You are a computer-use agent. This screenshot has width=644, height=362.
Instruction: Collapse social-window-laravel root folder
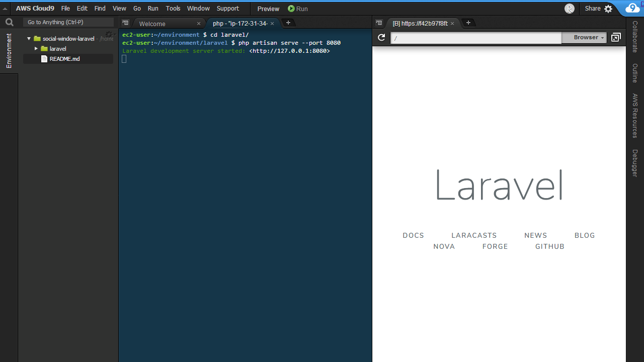pos(29,39)
